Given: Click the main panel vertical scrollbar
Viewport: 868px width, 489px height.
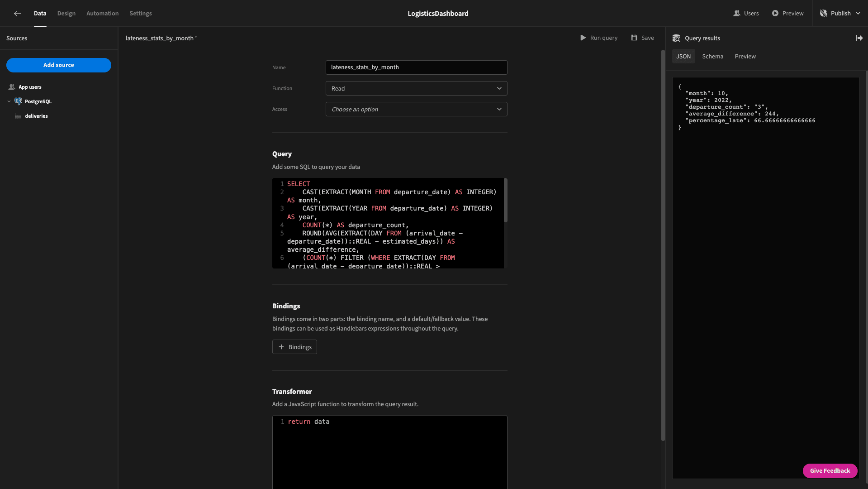Looking at the screenshot, I should pos(663,245).
